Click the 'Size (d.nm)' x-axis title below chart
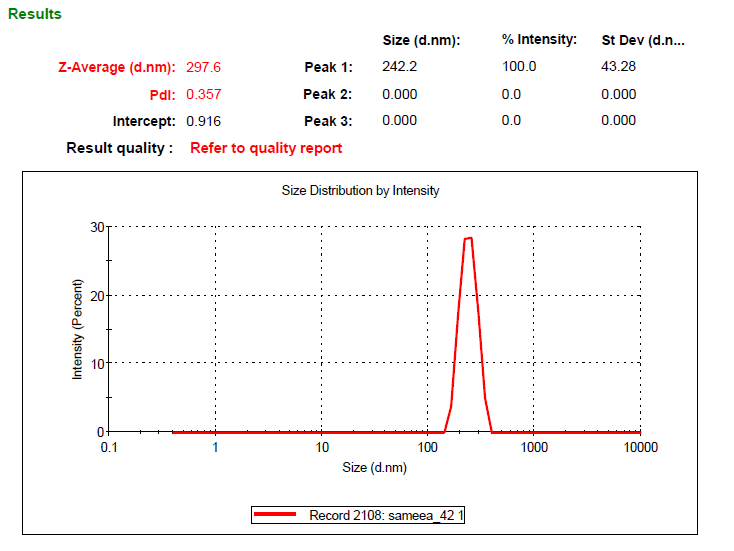Image resolution: width=734 pixels, height=551 pixels. 374,467
